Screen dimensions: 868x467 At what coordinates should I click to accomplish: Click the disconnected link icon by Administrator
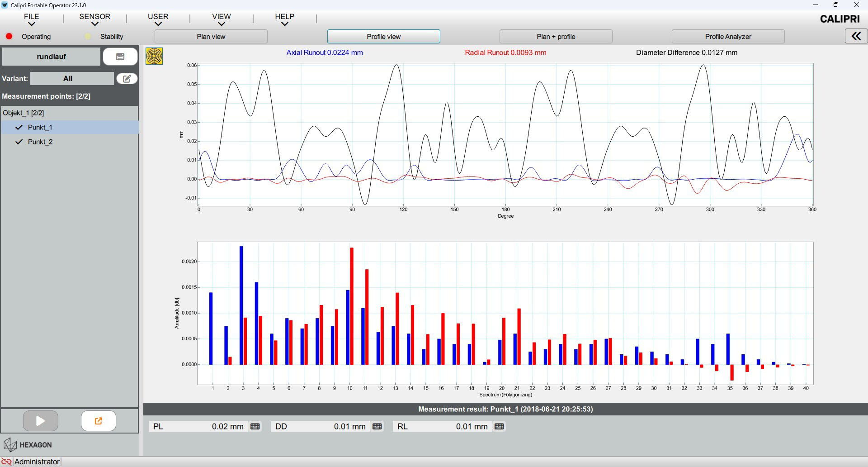[6, 462]
